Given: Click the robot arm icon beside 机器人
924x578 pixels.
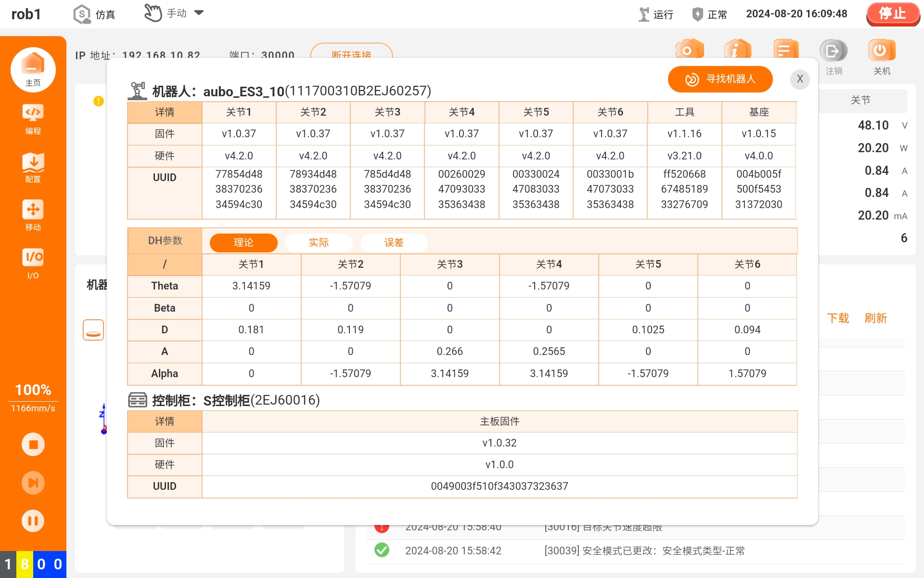Looking at the screenshot, I should click(137, 91).
